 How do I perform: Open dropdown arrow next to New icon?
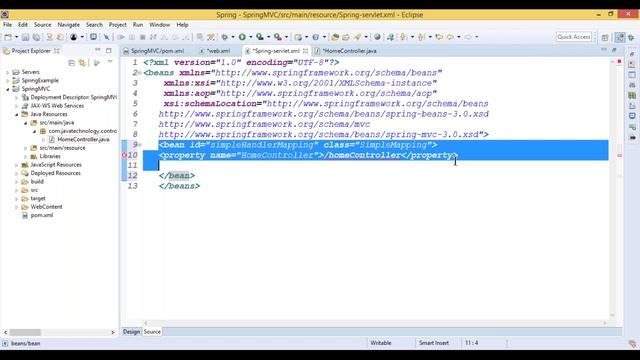[x=16, y=37]
